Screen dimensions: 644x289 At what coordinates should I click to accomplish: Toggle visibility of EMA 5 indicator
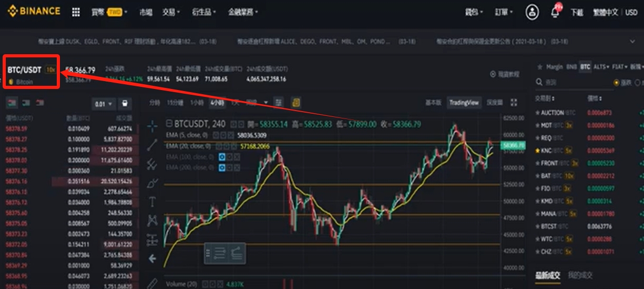[215, 135]
